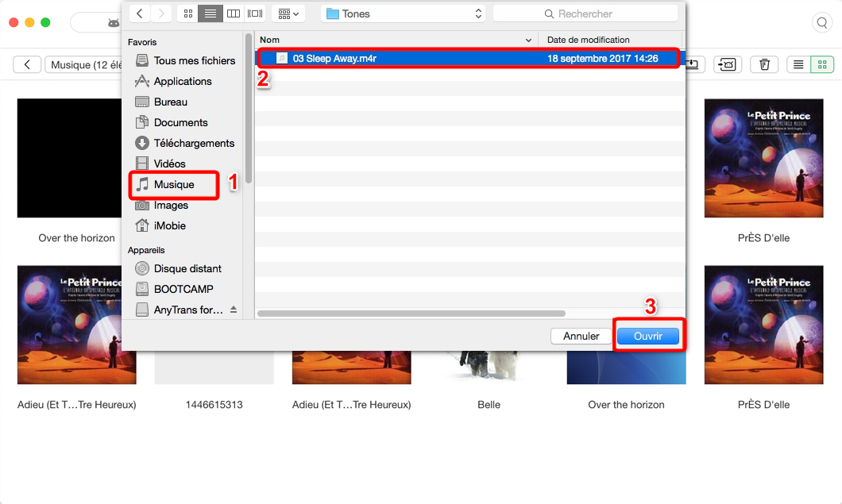Eject the AnyTrans for... volume
842x504 pixels.
coord(234,310)
